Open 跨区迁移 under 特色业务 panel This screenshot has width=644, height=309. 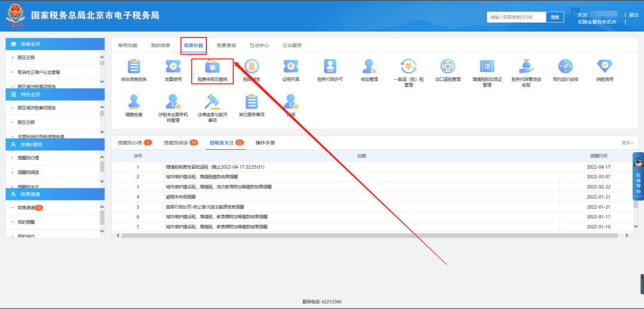tap(26, 122)
